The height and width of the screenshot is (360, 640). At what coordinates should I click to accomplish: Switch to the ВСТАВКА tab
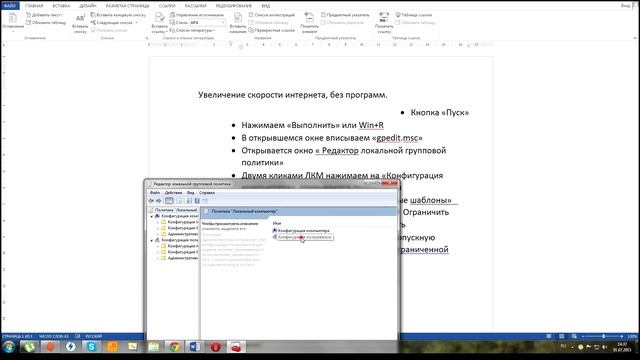(61, 6)
